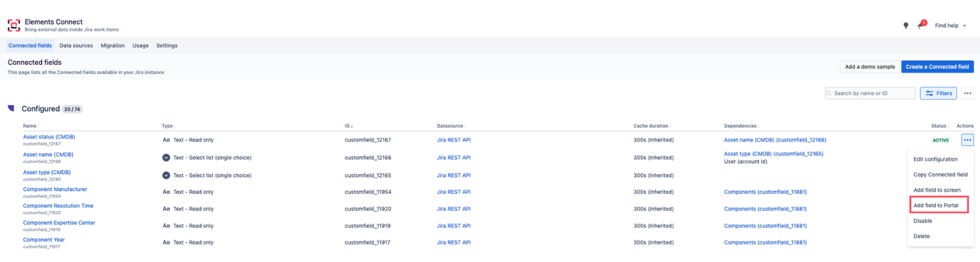Open Jira REST API datasource for customfield_12167
Viewport: 980px width, 262px height.
(x=454, y=140)
